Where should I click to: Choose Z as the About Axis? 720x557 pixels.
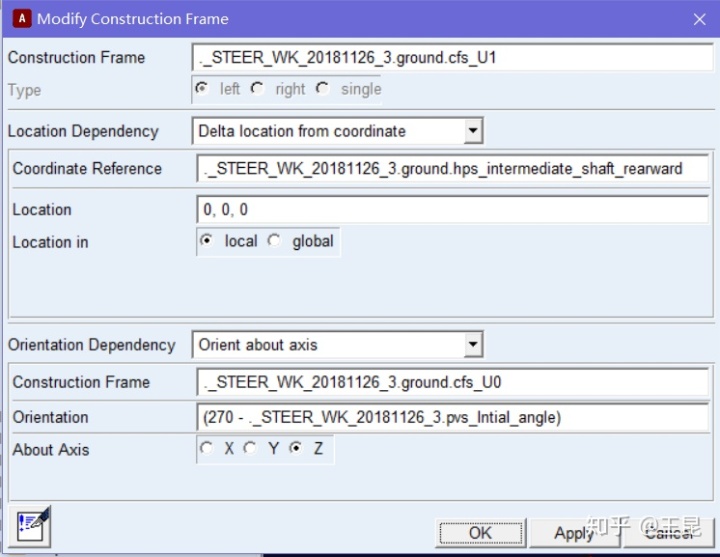click(x=295, y=449)
